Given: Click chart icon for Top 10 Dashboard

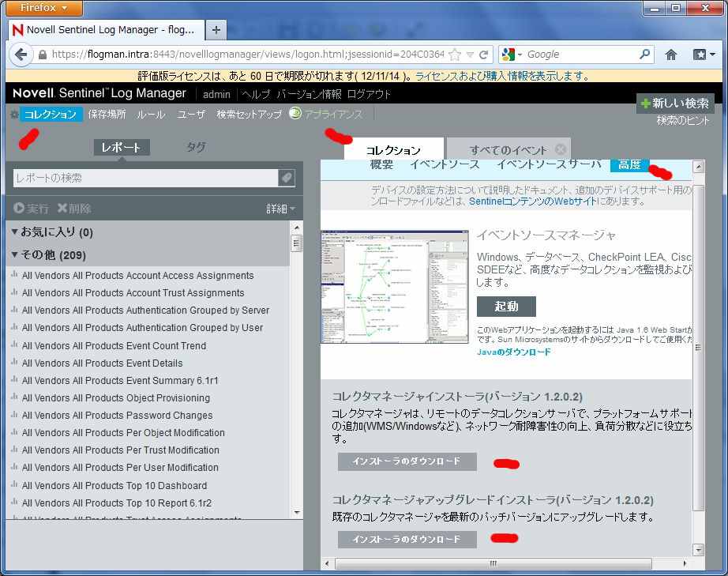Looking at the screenshot, I should tap(14, 485).
